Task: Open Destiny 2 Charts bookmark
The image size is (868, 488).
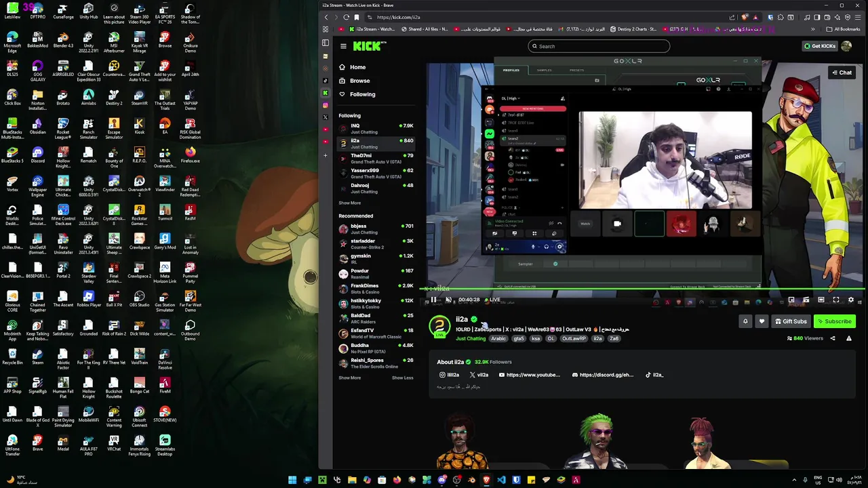Action: [x=633, y=29]
